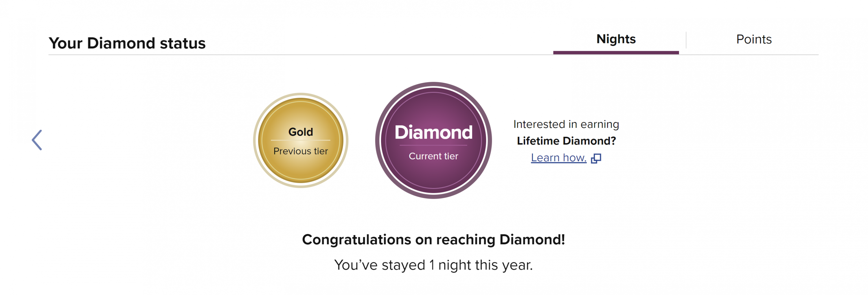Click the pale outer ring of Gold badge
This screenshot has width=868, height=295.
point(301,95)
